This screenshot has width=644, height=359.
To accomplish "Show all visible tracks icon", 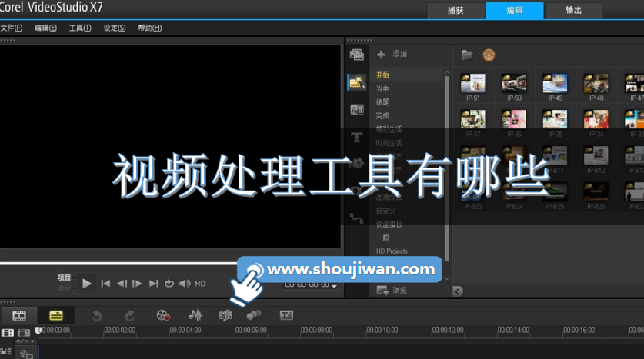I will 8,332.
